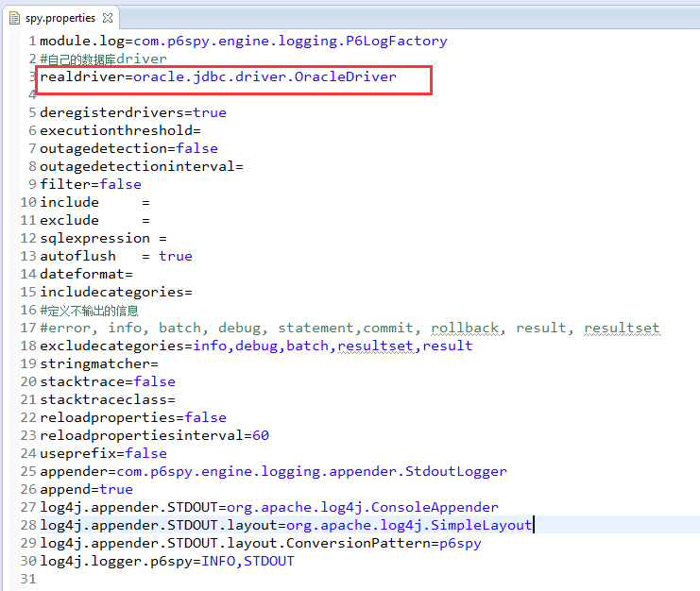Click the deregisterdrivers=true line
700x591 pixels.
tap(133, 112)
